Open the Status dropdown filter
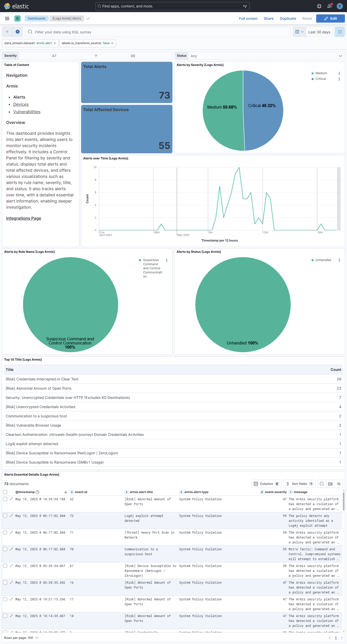 [266, 56]
